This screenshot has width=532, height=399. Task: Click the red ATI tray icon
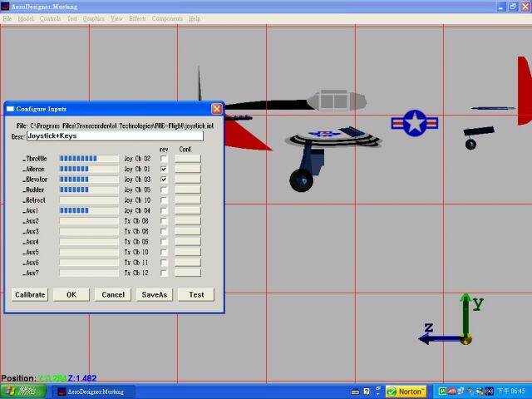451,392
